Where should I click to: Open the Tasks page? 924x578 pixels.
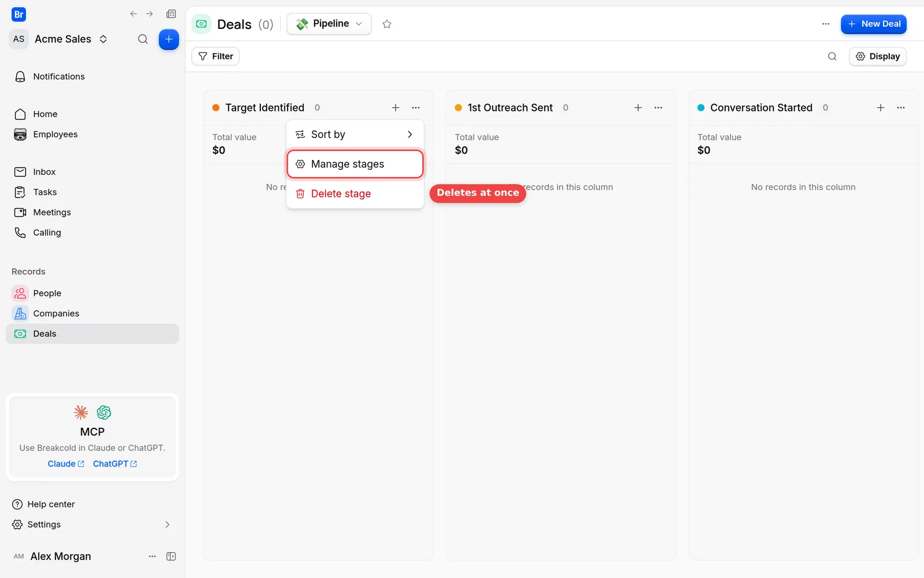pyautogui.click(x=92, y=192)
